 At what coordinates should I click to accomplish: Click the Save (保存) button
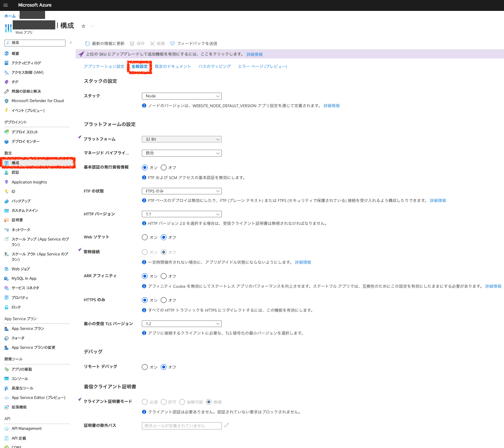[137, 44]
